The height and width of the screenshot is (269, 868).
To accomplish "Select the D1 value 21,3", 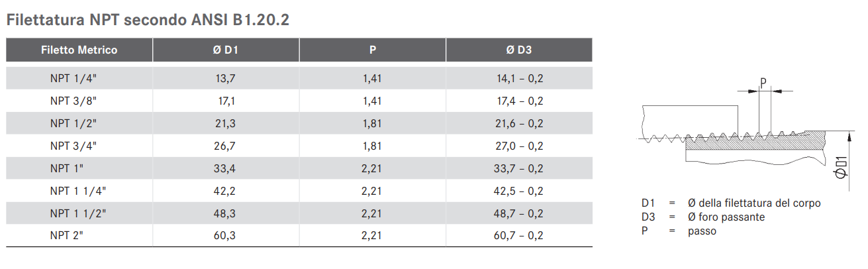I will pos(226,123).
